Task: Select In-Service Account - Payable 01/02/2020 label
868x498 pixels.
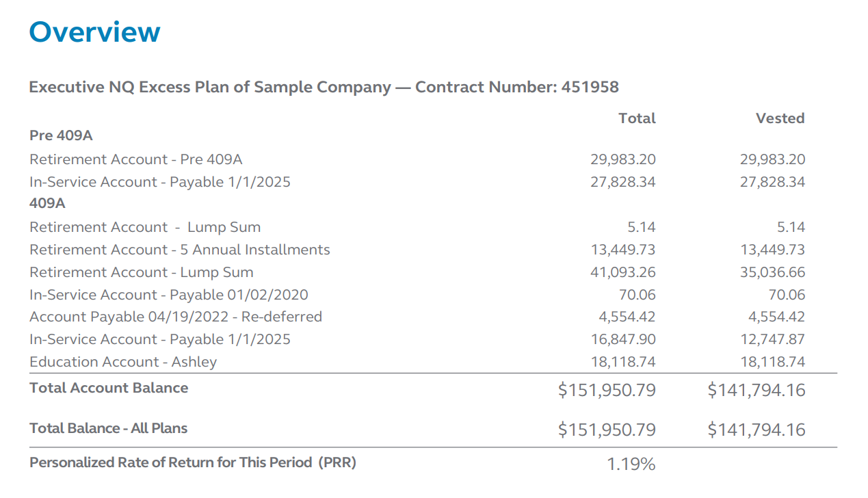Action: point(168,295)
